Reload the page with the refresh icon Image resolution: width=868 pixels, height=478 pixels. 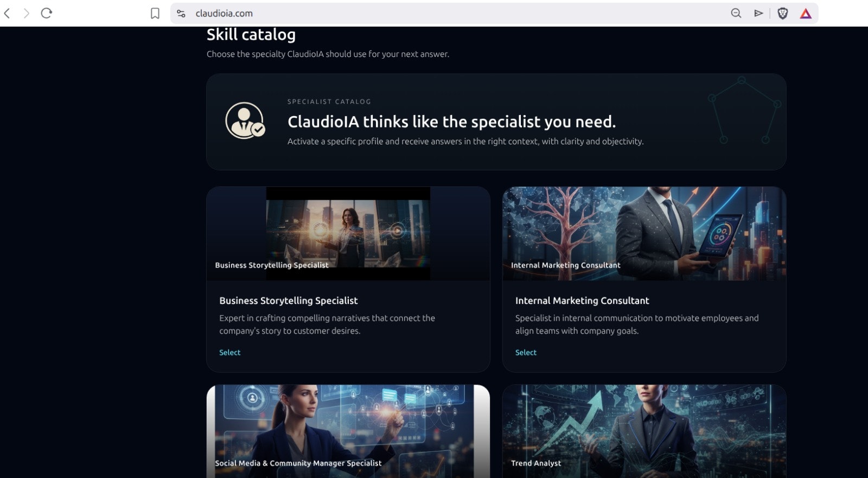click(47, 13)
